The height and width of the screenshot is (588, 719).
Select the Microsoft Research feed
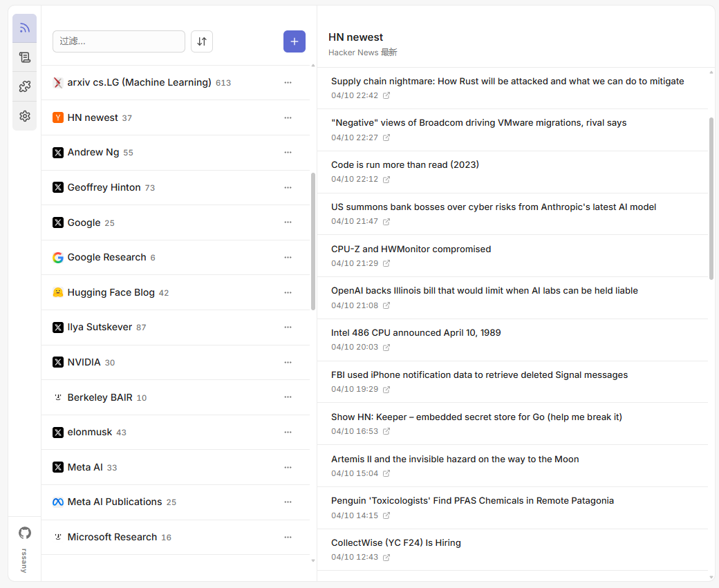point(176,537)
